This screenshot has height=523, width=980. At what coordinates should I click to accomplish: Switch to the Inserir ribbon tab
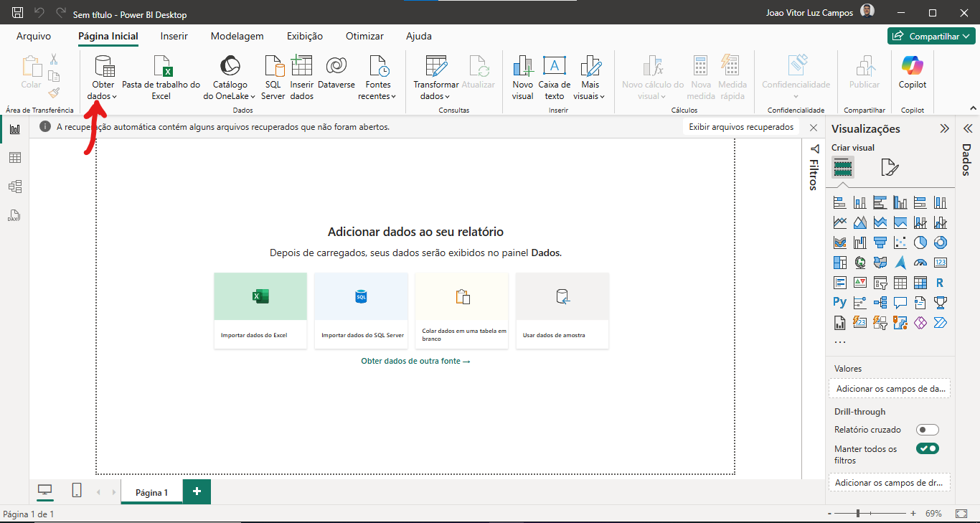(x=174, y=37)
